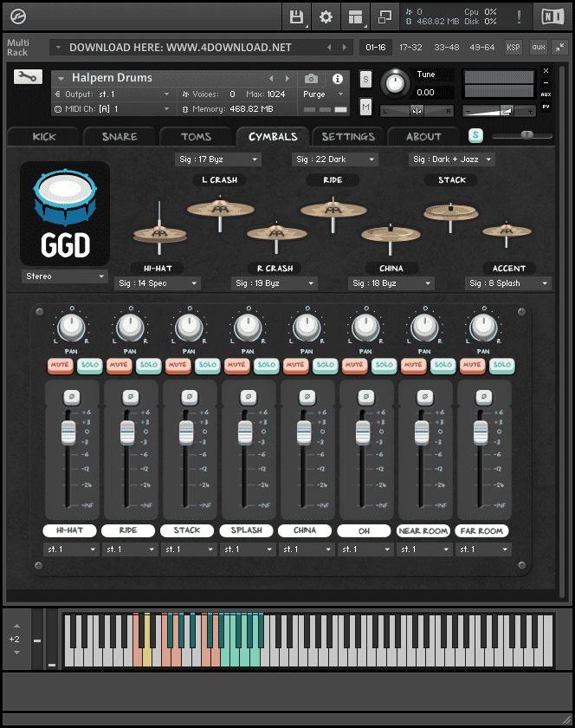Mute the CHINA channel

(x=295, y=365)
